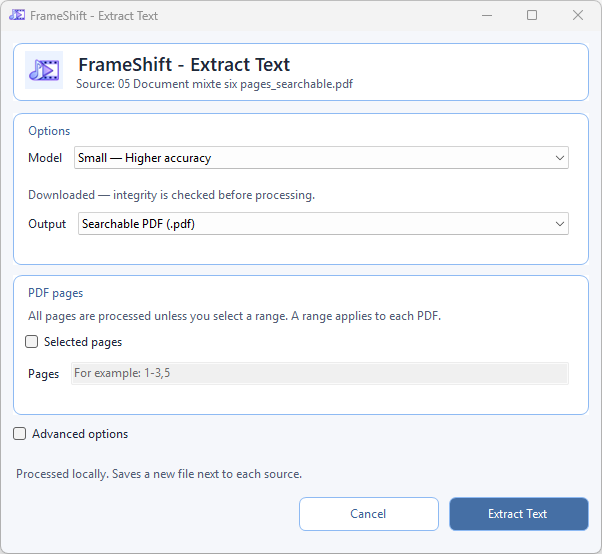The width and height of the screenshot is (602, 554).
Task: Click the PDF pages section heading
Action: tap(55, 293)
